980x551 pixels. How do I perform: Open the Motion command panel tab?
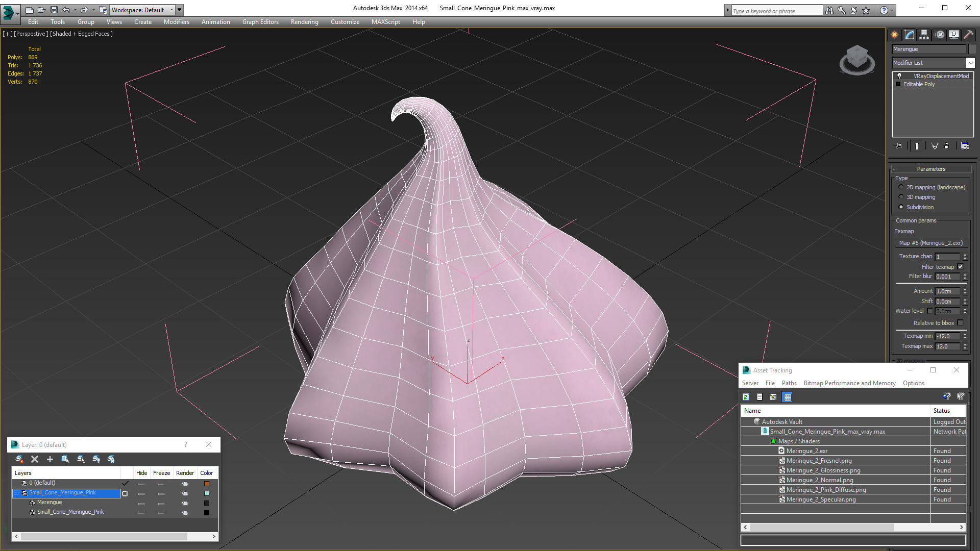coord(939,35)
